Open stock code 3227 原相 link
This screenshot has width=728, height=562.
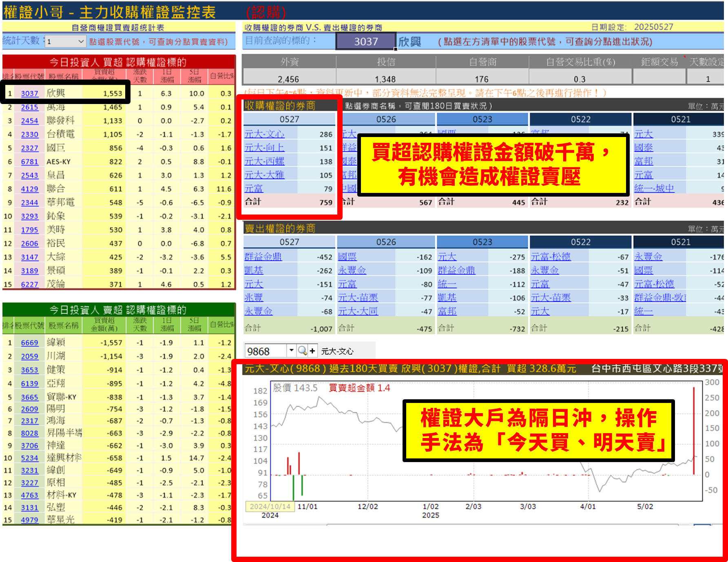pyautogui.click(x=30, y=482)
